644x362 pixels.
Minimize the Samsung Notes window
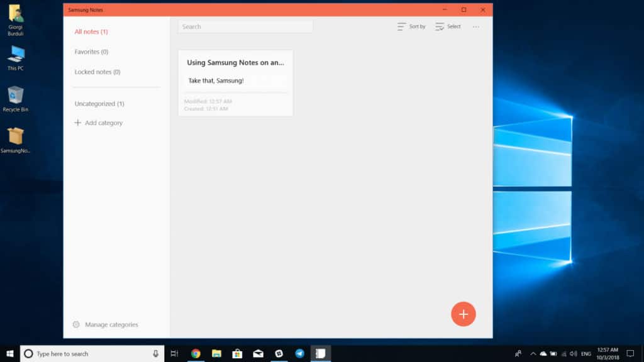pyautogui.click(x=445, y=10)
